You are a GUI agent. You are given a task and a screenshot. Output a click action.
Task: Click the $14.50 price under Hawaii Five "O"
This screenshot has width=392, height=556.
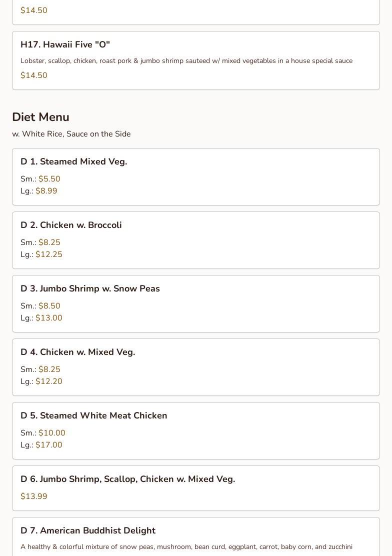coord(33,75)
